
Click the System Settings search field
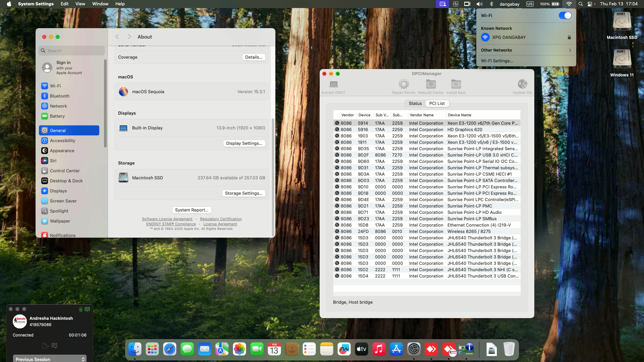click(71, 51)
